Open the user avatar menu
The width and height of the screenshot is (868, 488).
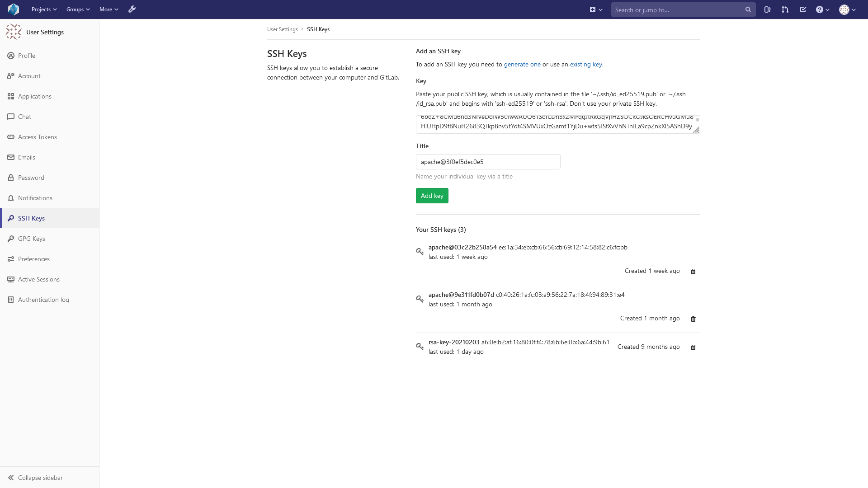click(847, 9)
